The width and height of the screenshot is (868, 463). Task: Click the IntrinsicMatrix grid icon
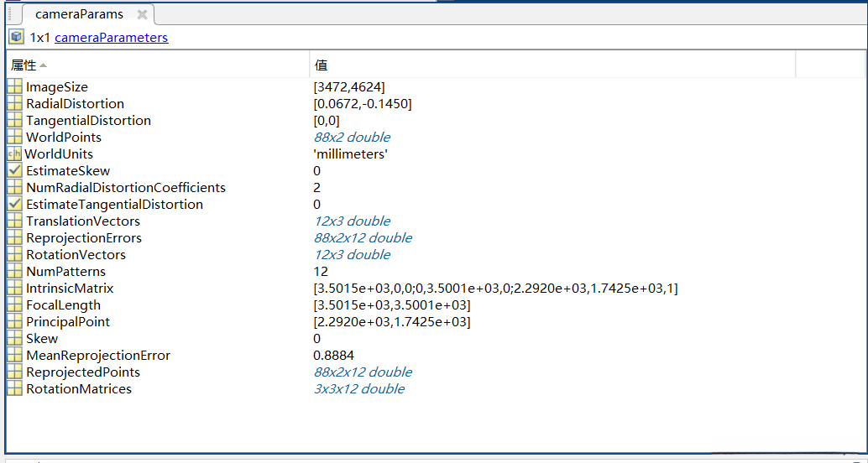[x=14, y=289]
